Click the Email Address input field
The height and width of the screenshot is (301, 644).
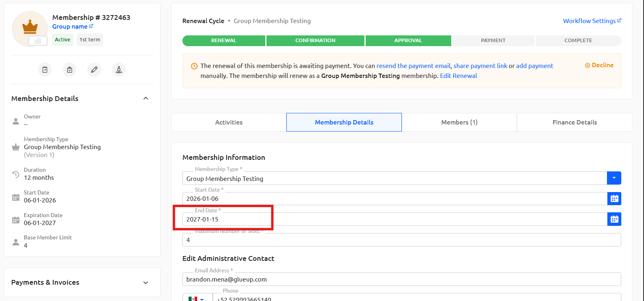click(x=402, y=279)
